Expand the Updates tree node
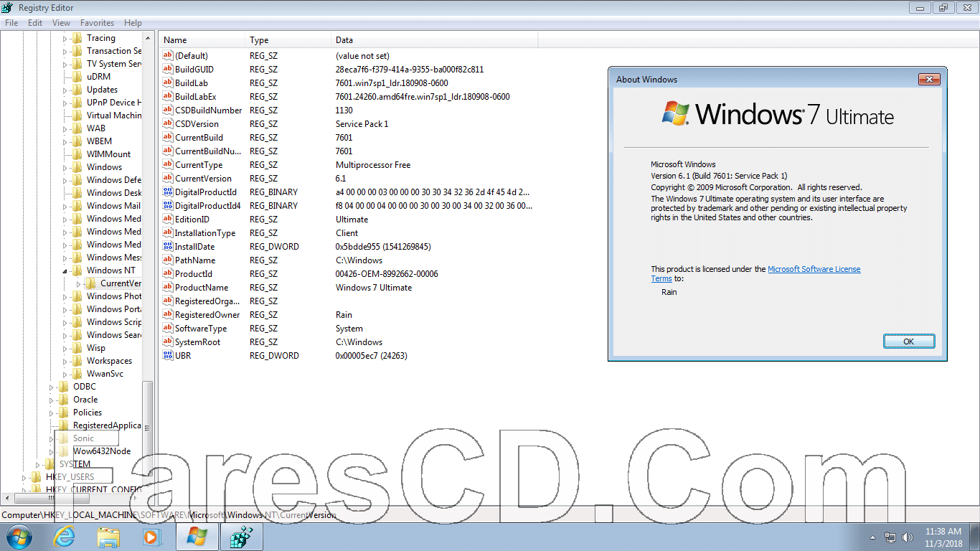The height and width of the screenshot is (551, 980). tap(65, 90)
